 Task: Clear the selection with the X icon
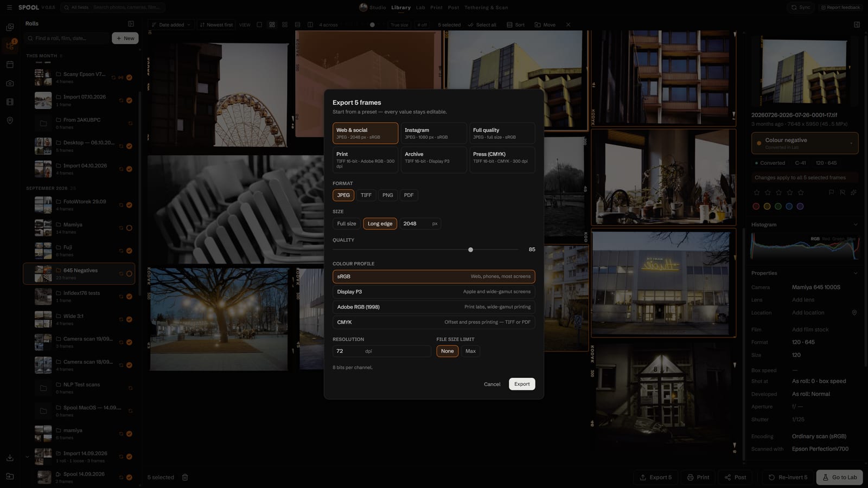coord(568,25)
